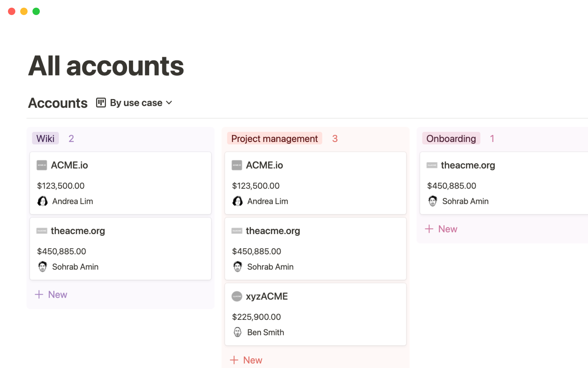Click the Accounts database title
Screen dimensions: 588x368
(58, 103)
